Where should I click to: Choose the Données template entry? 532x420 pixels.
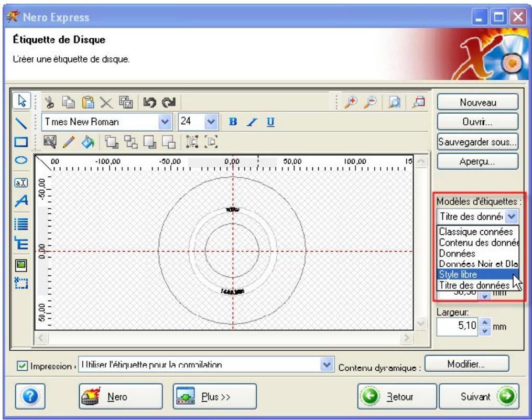click(x=477, y=253)
